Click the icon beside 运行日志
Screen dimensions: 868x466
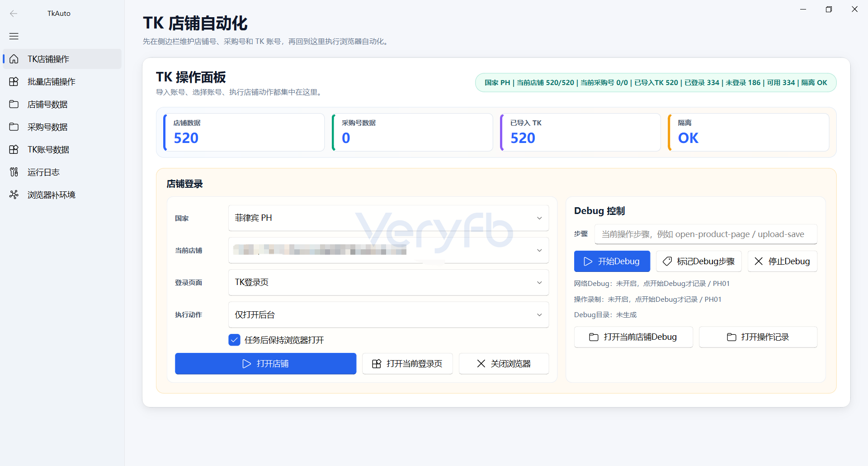pyautogui.click(x=14, y=172)
